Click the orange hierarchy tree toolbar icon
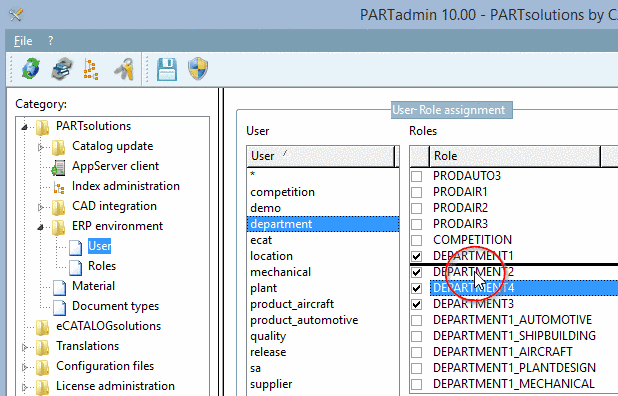 tap(91, 69)
